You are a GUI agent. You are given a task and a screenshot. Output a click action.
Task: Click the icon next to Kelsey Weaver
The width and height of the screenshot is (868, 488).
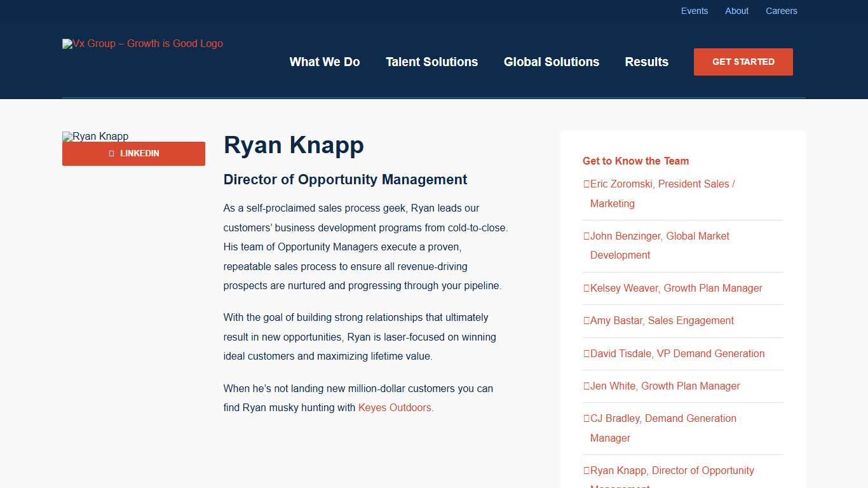click(585, 288)
